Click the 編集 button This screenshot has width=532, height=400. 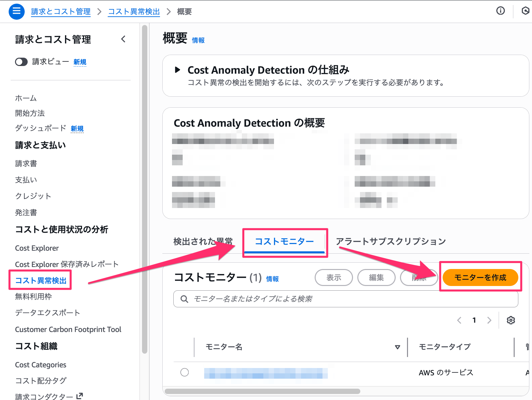pyautogui.click(x=376, y=277)
